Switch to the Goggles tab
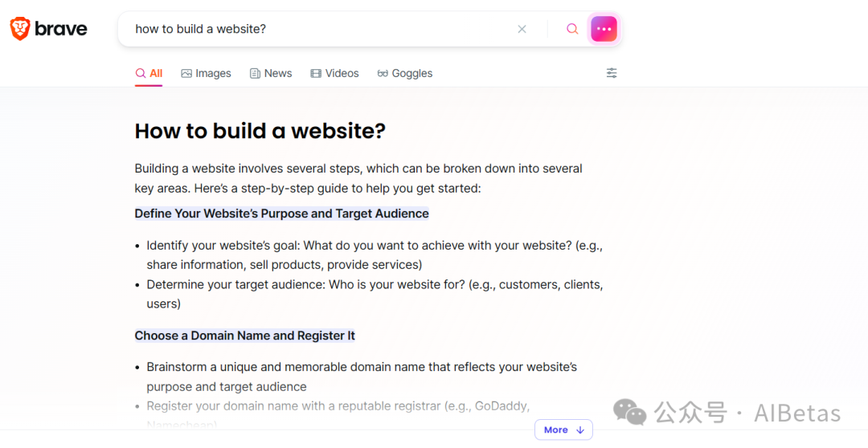This screenshot has width=868, height=448. (x=404, y=73)
